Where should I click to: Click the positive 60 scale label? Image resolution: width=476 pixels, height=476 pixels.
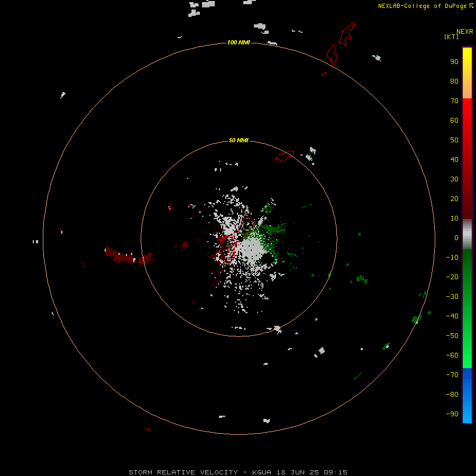tap(454, 120)
